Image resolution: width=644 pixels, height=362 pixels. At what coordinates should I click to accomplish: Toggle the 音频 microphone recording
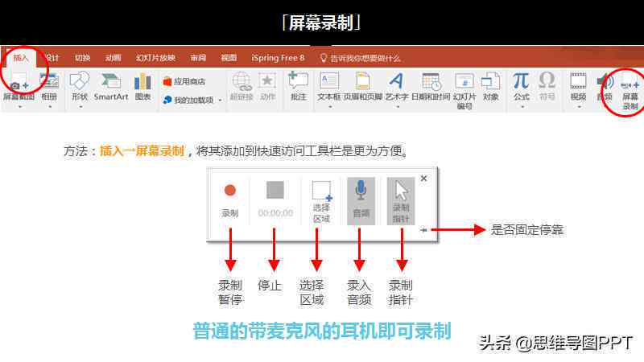361,201
